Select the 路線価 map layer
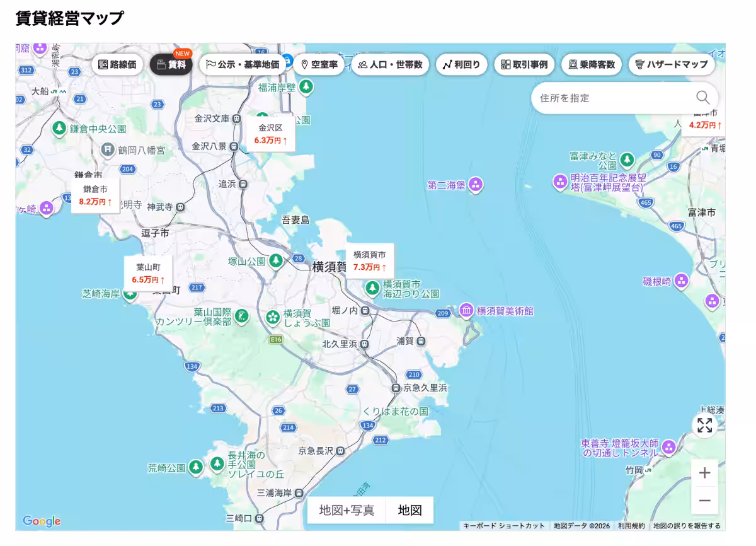The height and width of the screenshot is (546, 756). (x=117, y=64)
